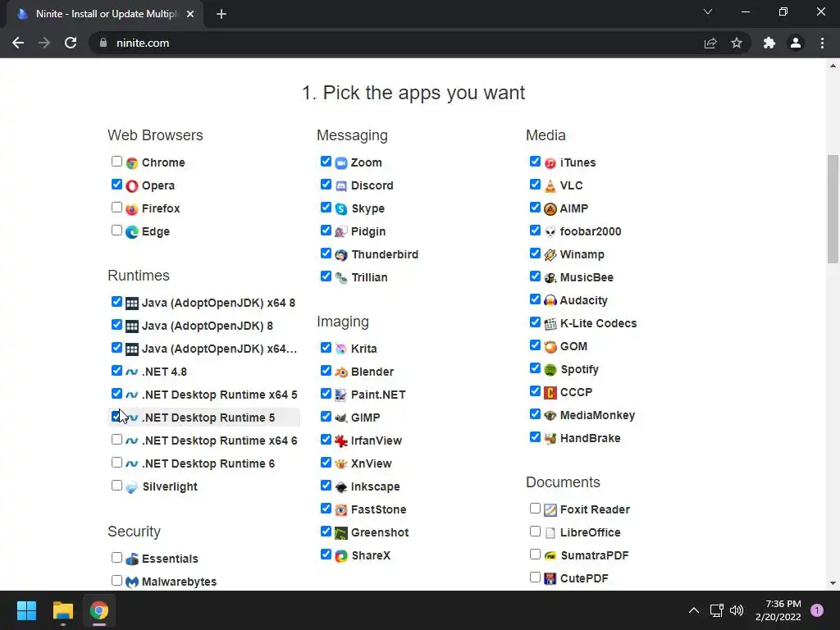Image resolution: width=840 pixels, height=630 pixels.
Task: Select the Ninite browser tab
Action: click(104, 15)
